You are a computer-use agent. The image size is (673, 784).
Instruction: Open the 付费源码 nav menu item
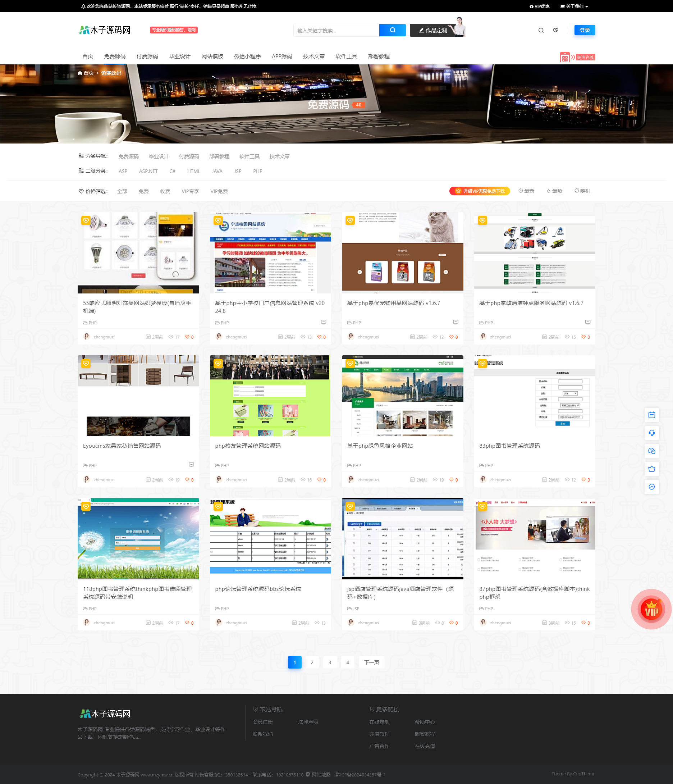(x=147, y=56)
